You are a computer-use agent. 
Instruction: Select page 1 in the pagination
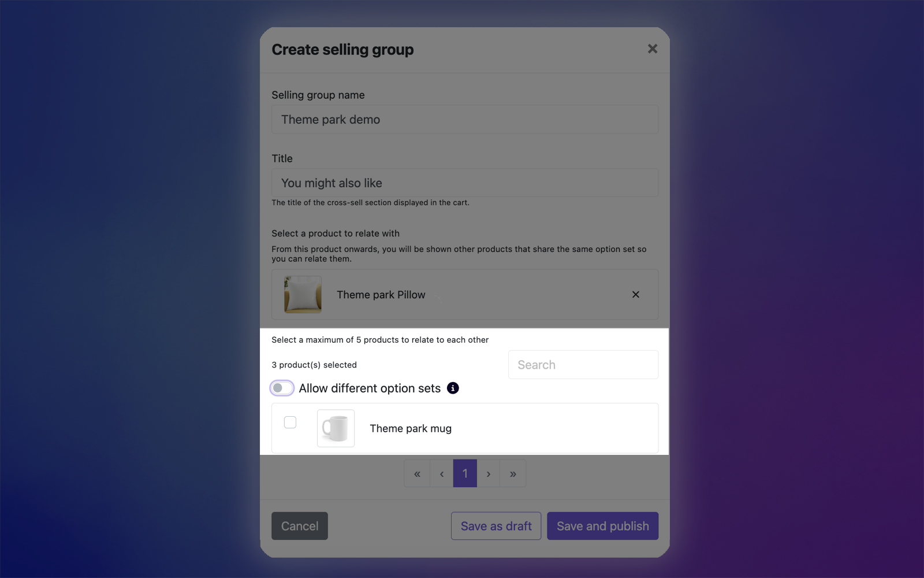click(465, 473)
